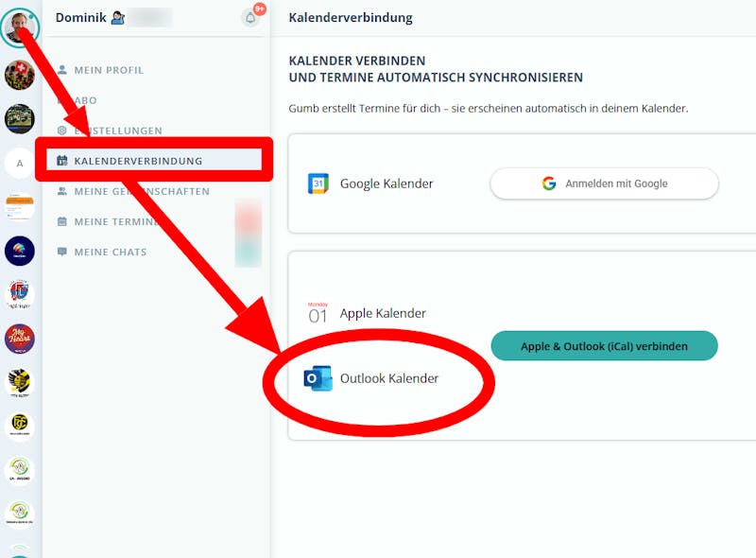Open the My Heart community icon
Screen dimensions: 756x558
pos(20,339)
